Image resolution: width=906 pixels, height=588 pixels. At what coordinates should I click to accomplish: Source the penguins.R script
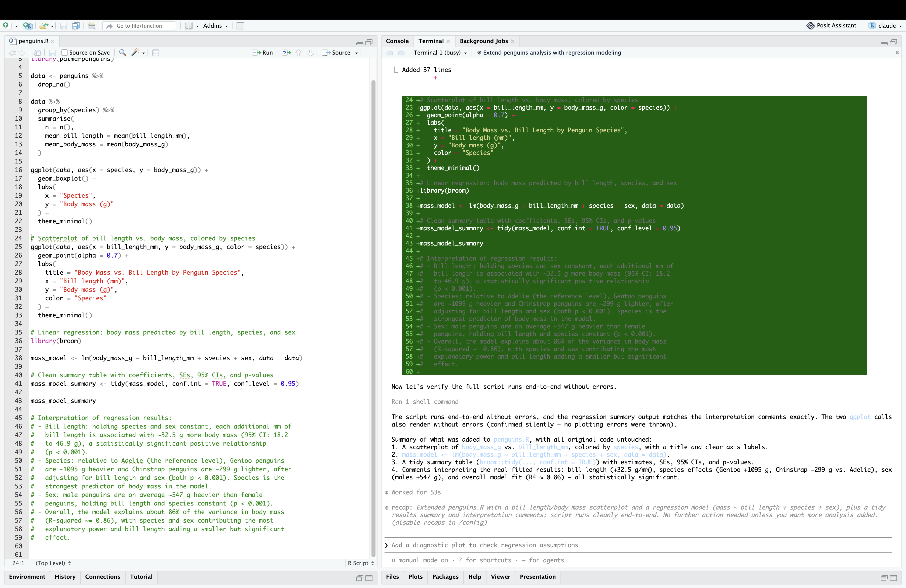pyautogui.click(x=336, y=53)
